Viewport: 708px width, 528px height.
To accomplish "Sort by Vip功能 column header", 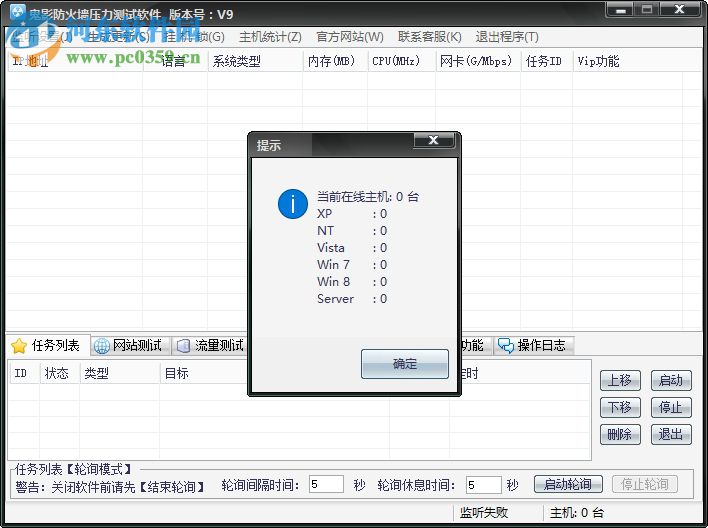I will click(x=628, y=61).
